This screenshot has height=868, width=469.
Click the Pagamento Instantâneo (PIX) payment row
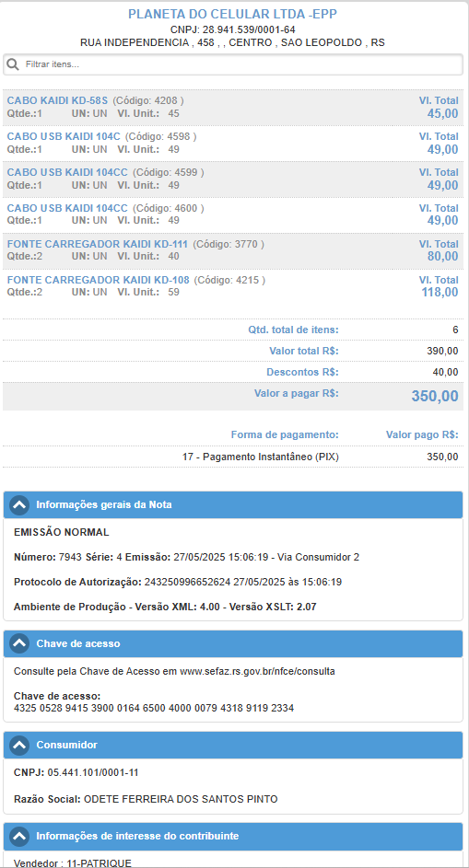point(233,457)
